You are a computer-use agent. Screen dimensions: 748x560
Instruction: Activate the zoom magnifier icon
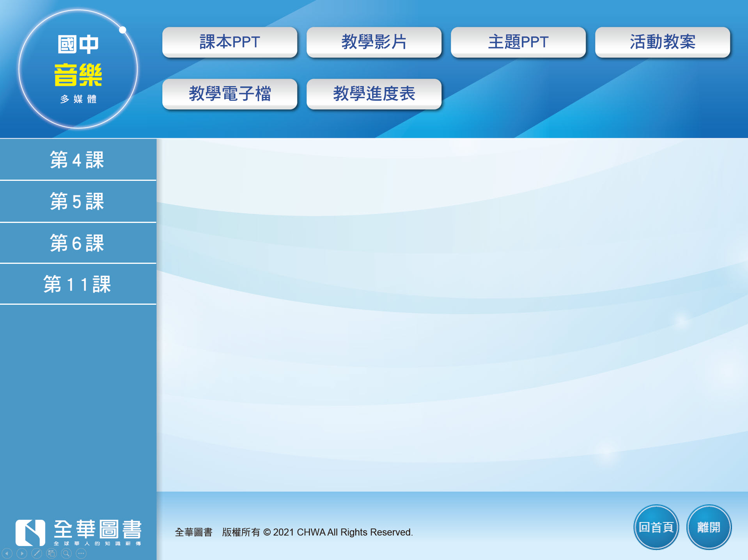tap(66, 553)
